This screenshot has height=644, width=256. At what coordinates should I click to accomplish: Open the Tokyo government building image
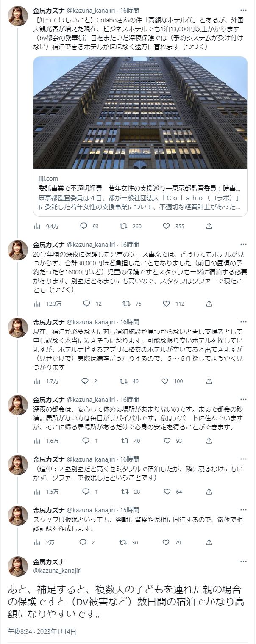click(x=140, y=112)
